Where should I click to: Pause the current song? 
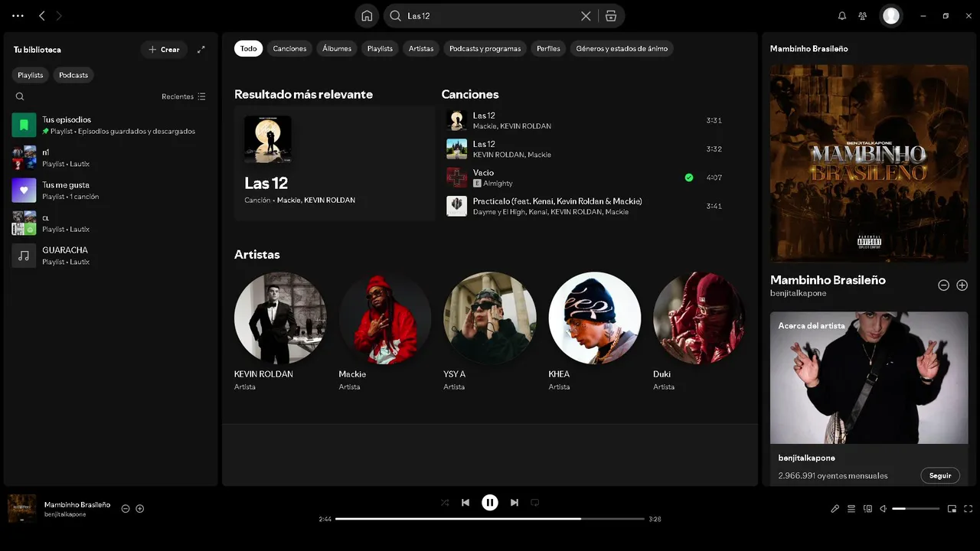490,502
